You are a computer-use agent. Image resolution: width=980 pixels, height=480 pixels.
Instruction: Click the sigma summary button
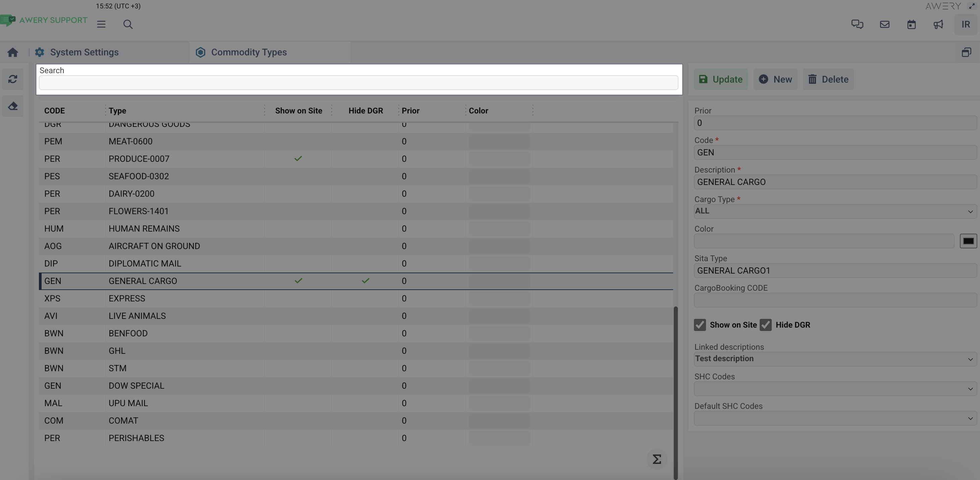tap(657, 459)
